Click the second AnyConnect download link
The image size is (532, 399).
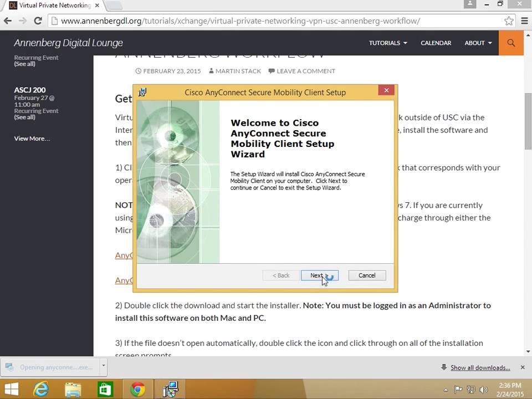pos(124,280)
